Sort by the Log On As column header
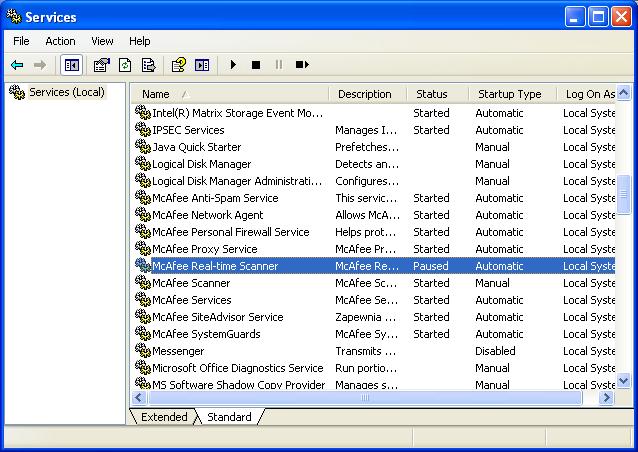Viewport: 638px width, 452px height. (x=586, y=94)
